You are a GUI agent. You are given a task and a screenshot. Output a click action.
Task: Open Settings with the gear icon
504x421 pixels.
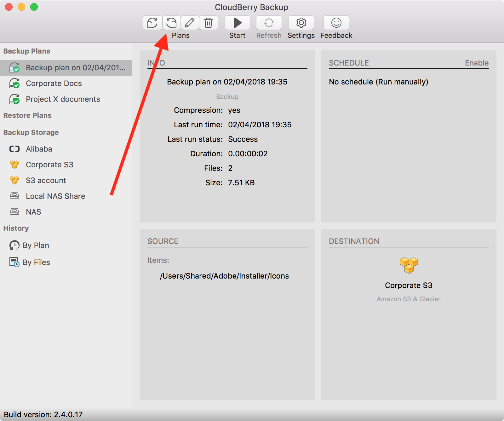(301, 23)
